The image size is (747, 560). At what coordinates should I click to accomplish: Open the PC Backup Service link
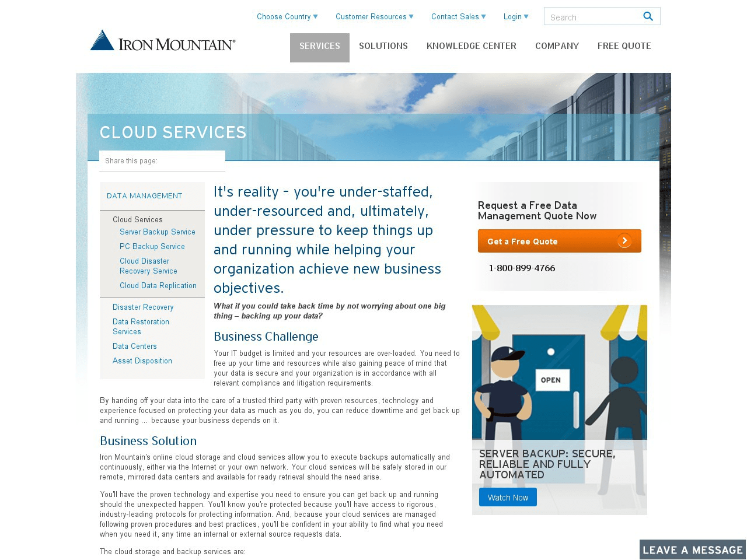point(152,246)
